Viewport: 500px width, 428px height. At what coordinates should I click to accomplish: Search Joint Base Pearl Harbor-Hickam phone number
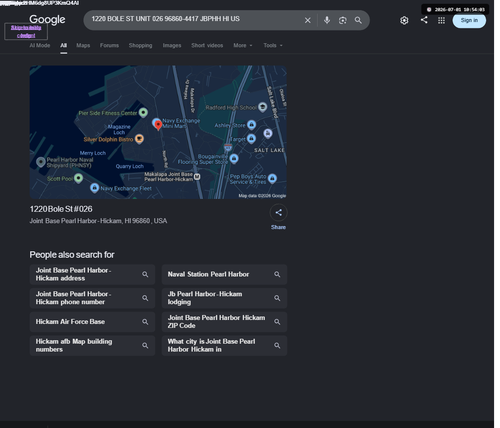(92, 298)
